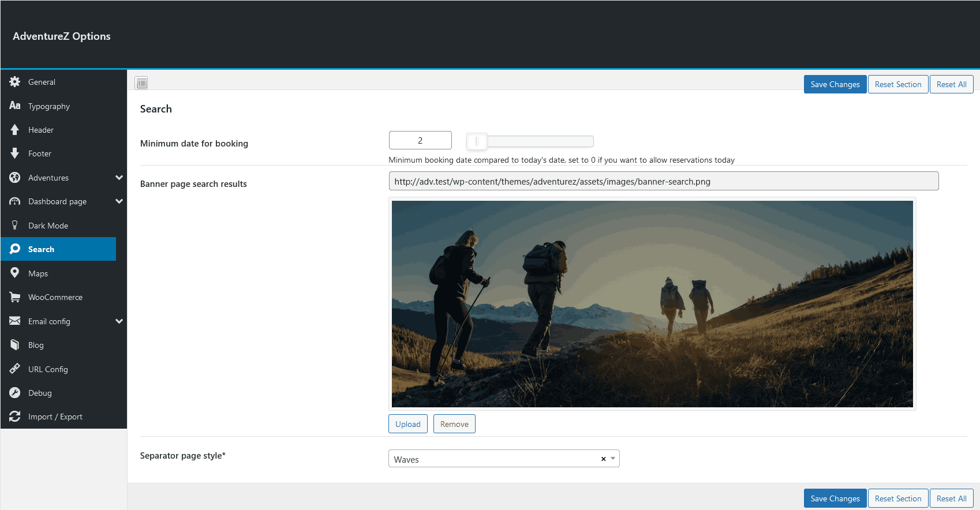Click the General gear icon
The image size is (980, 510).
[x=15, y=82]
